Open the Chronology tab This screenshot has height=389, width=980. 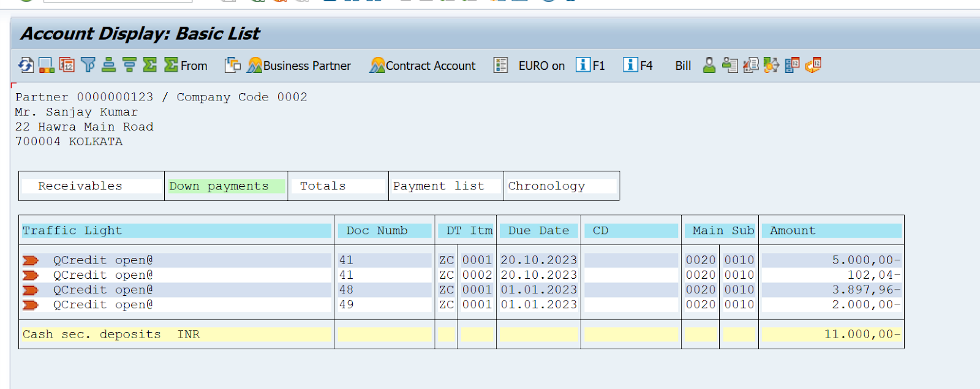(x=561, y=186)
